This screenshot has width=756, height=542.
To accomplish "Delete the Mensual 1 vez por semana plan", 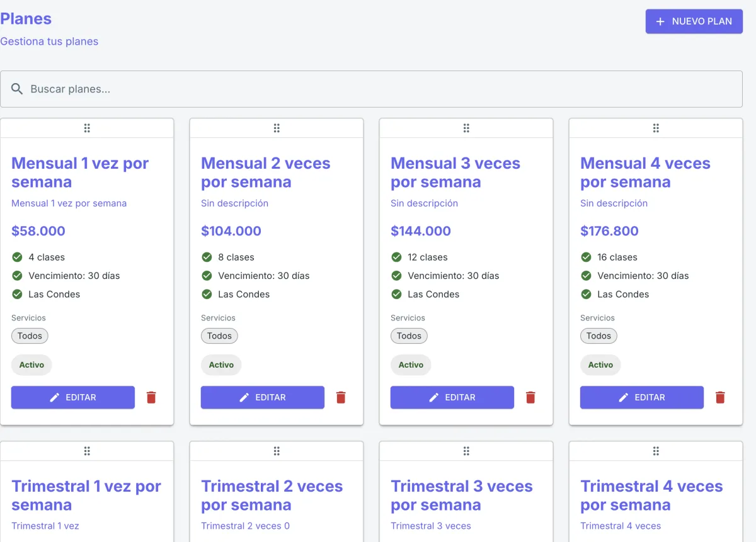I will click(151, 397).
